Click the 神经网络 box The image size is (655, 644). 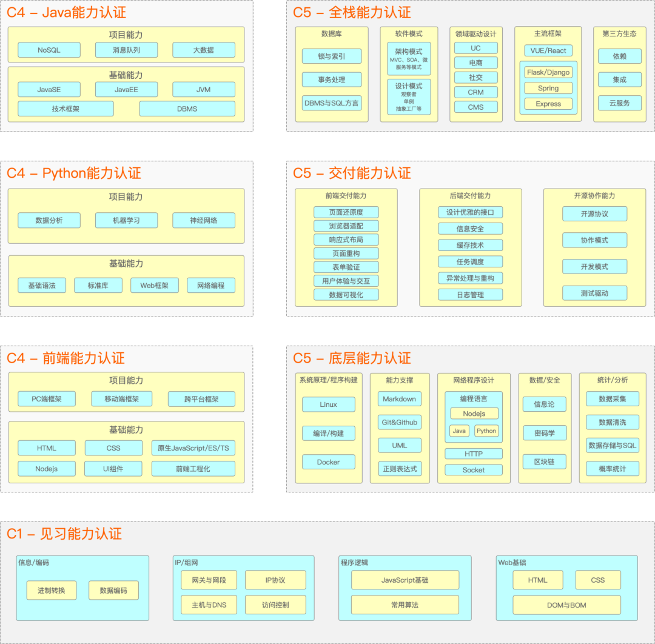click(203, 220)
